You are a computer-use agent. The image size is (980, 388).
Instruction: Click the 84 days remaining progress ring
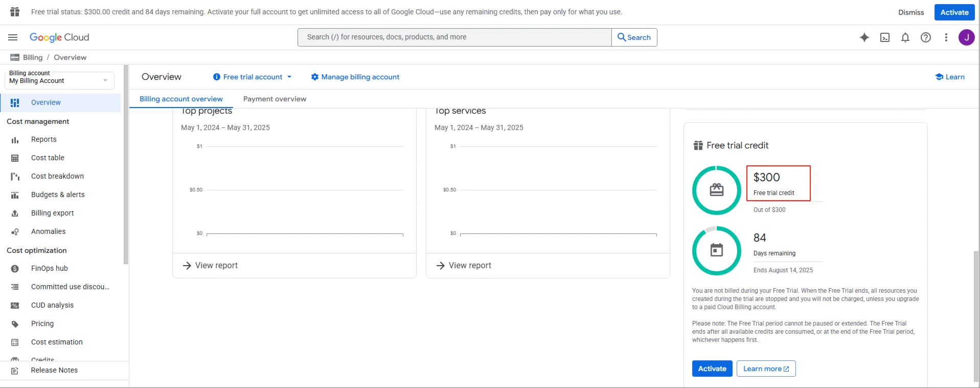(x=717, y=251)
